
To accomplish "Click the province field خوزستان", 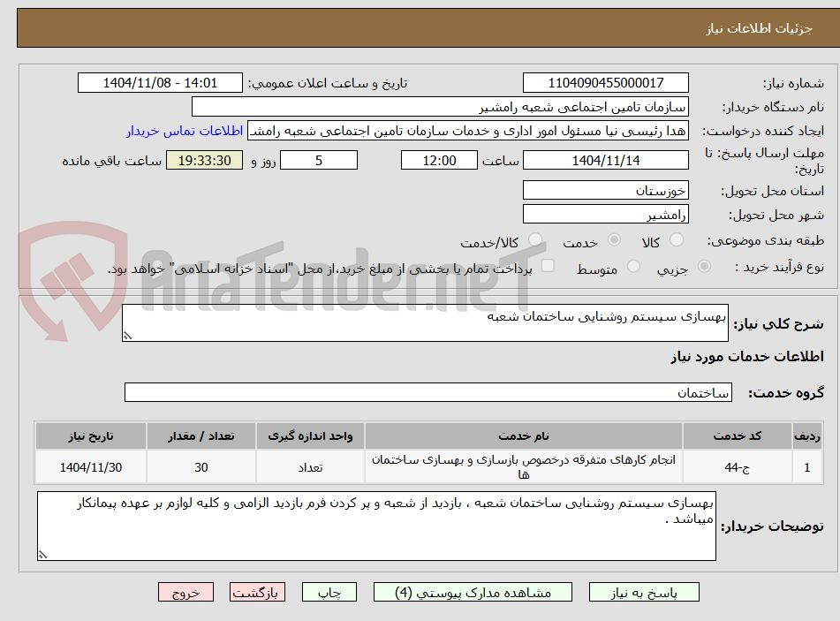I will 605,191.
